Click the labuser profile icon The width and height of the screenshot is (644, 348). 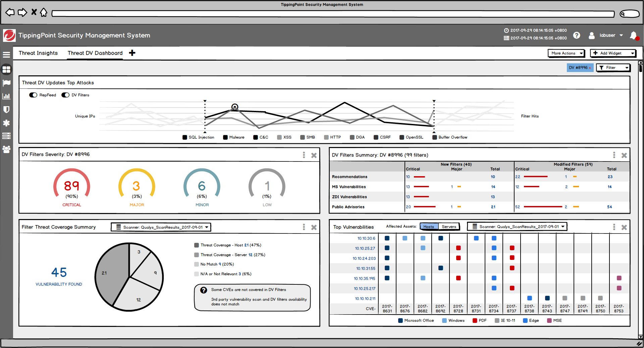coord(592,36)
